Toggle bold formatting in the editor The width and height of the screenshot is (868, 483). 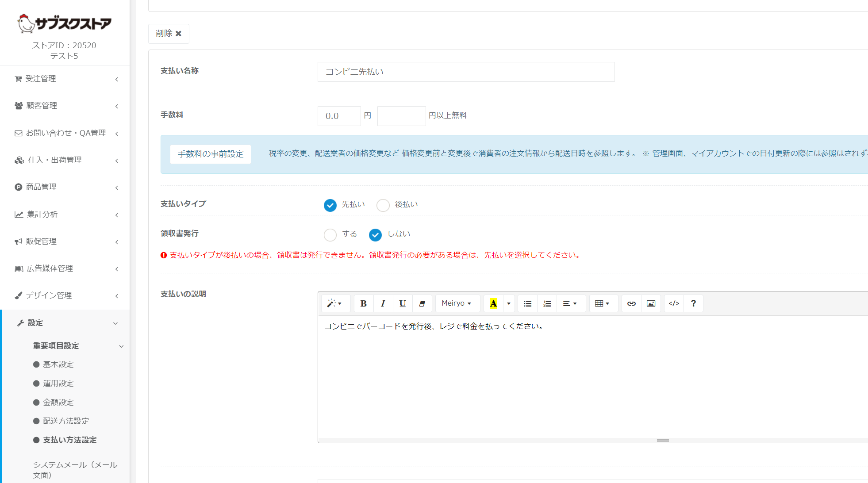point(363,303)
